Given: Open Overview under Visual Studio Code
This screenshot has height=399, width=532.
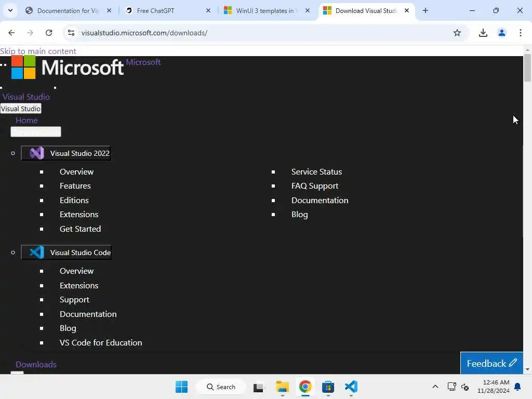Looking at the screenshot, I should (77, 271).
